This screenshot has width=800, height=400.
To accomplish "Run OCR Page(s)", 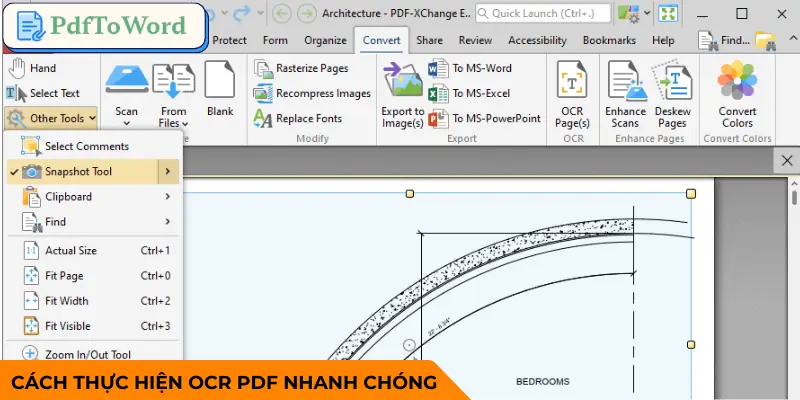I will click(572, 95).
